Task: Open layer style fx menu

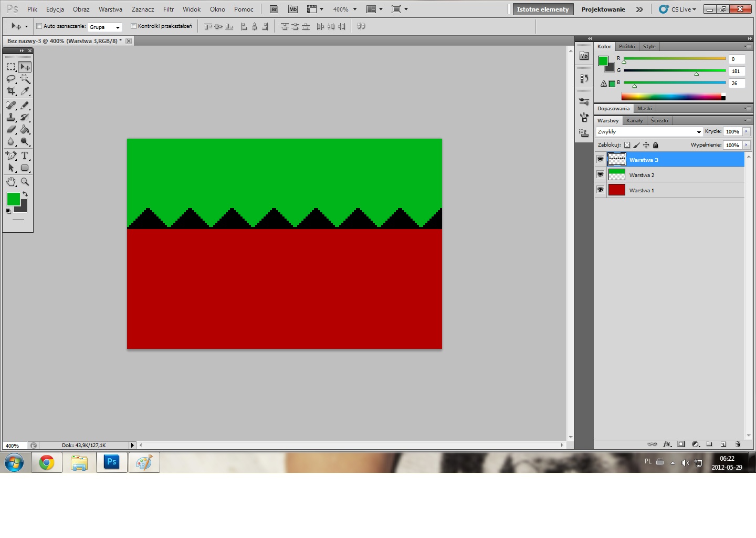Action: click(667, 444)
